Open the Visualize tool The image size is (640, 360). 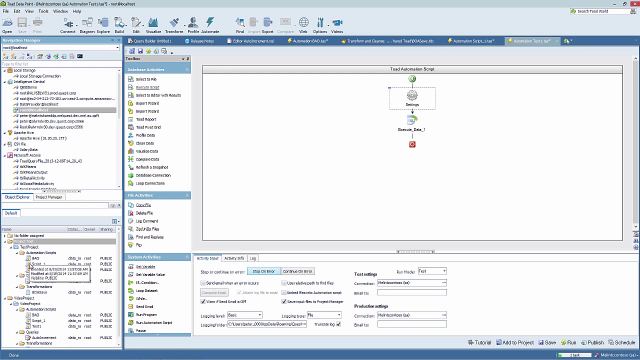click(153, 25)
